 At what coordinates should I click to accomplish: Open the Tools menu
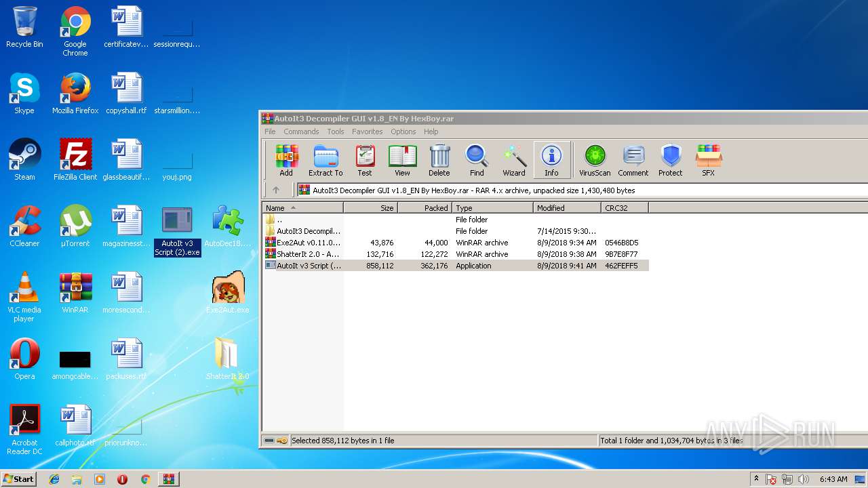tap(336, 131)
